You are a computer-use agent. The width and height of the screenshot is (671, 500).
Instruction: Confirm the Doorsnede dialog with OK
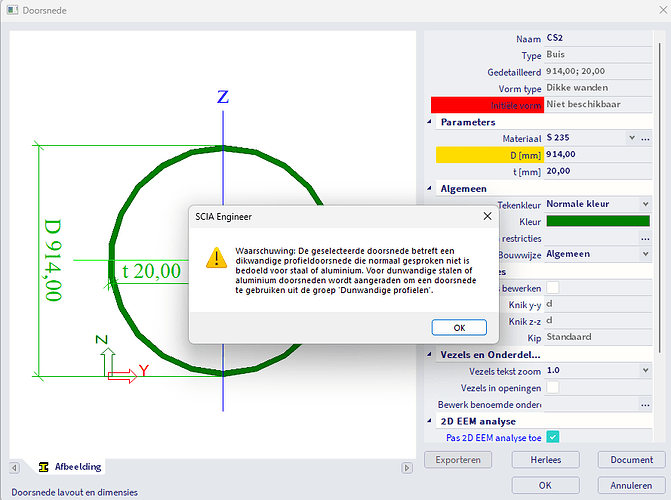546,485
